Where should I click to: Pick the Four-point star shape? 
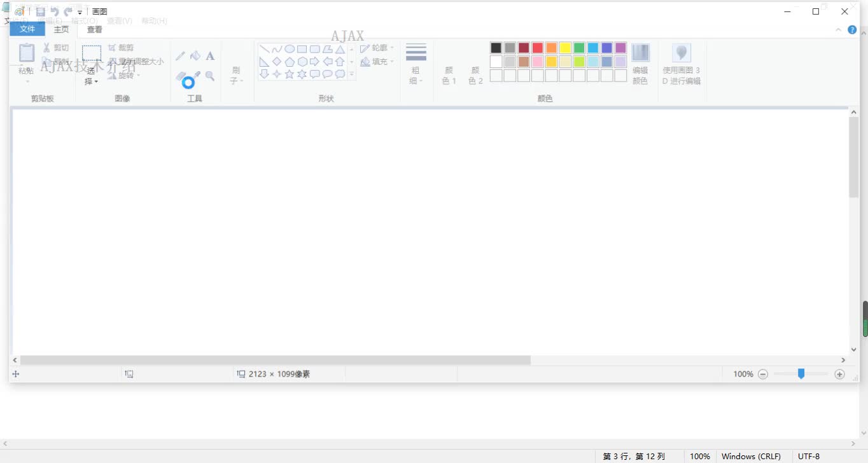pos(277,74)
